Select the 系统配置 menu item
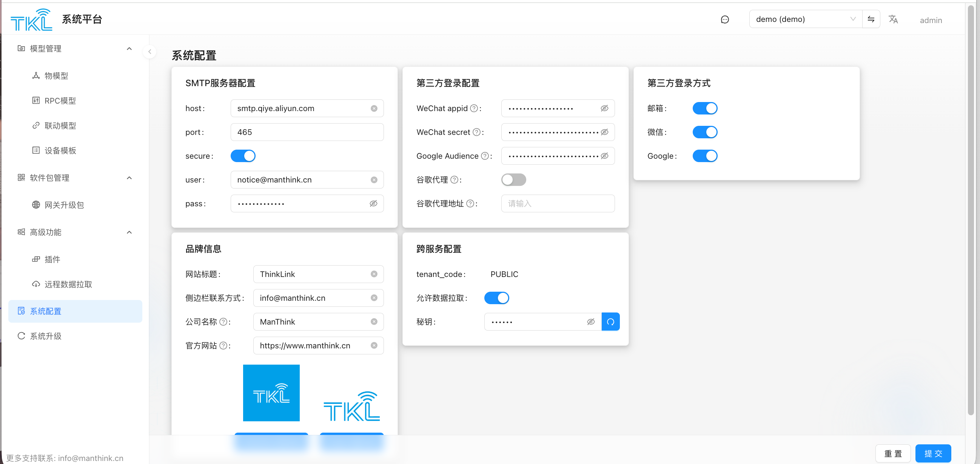The height and width of the screenshot is (464, 980). [x=76, y=311]
